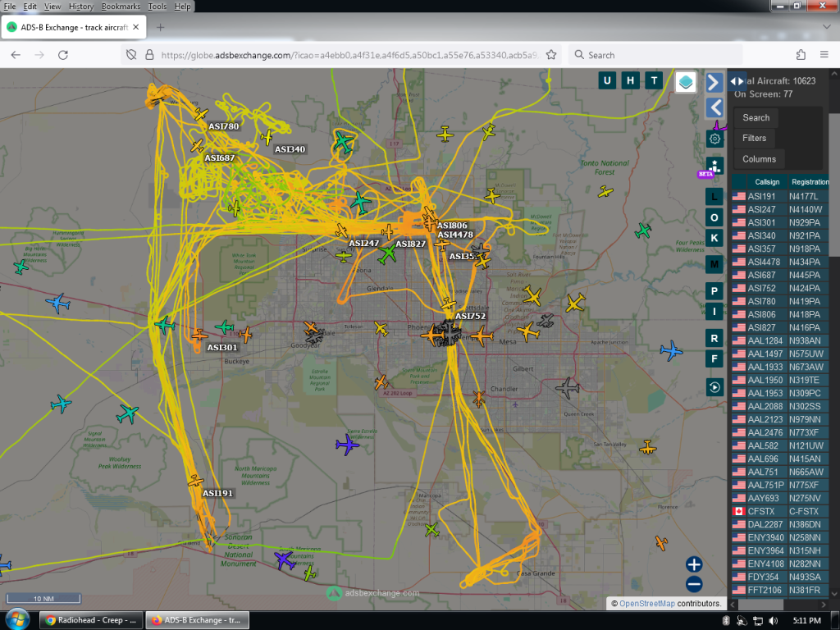The image size is (840, 630).
Task: Sort table by Callsign column
Action: (x=767, y=182)
